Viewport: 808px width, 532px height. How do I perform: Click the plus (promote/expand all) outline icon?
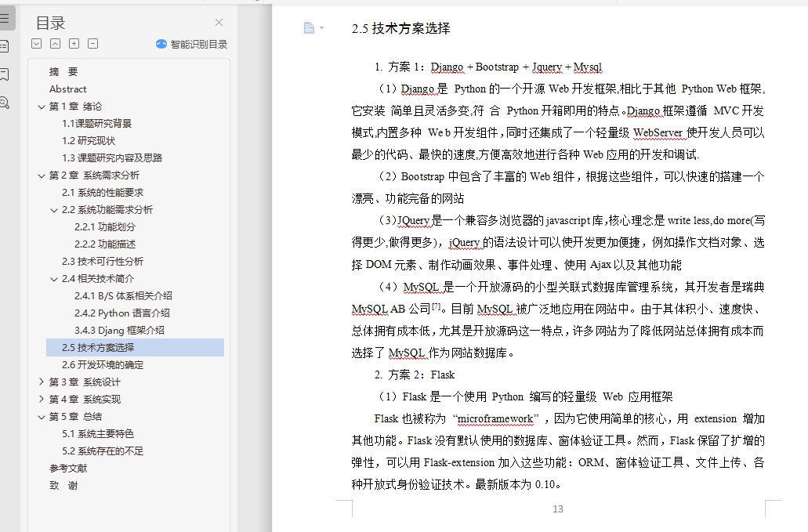tap(74, 44)
